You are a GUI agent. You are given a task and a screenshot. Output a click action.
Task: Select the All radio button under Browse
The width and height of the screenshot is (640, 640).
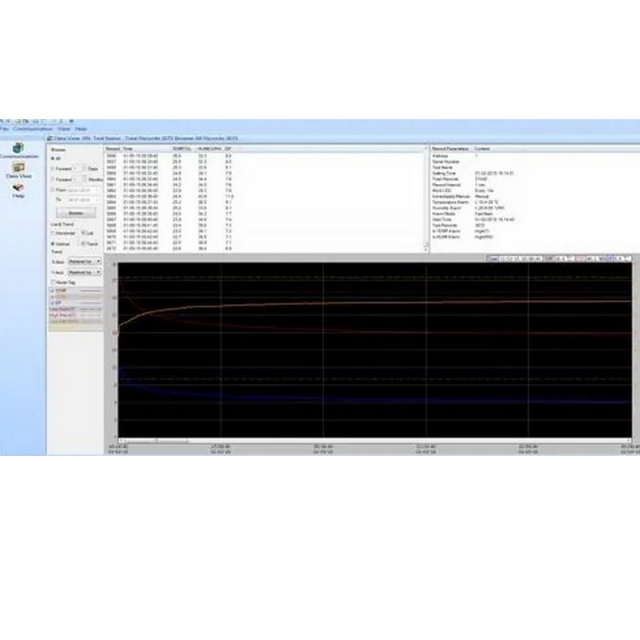54,159
